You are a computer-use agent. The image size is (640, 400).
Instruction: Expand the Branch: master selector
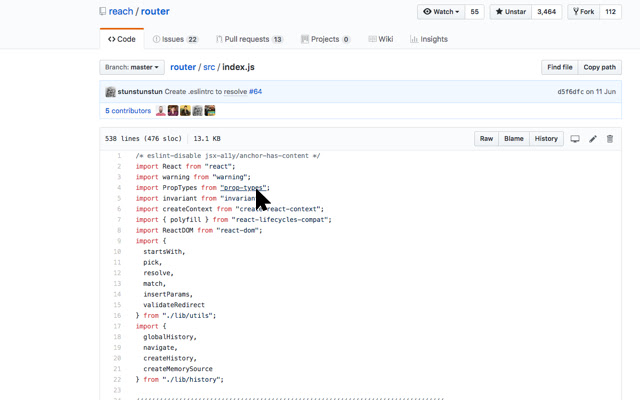[132, 67]
